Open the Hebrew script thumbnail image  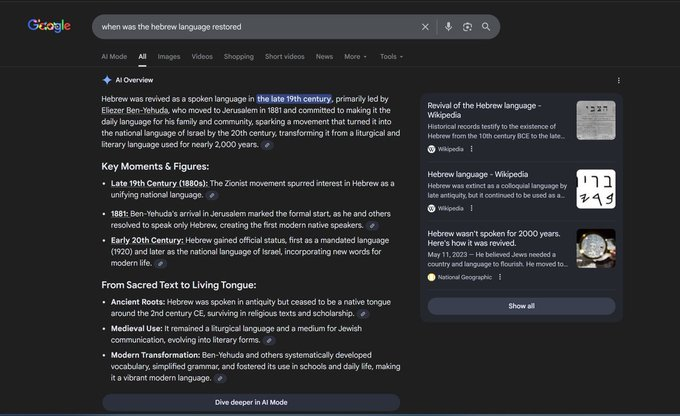[x=596, y=189]
